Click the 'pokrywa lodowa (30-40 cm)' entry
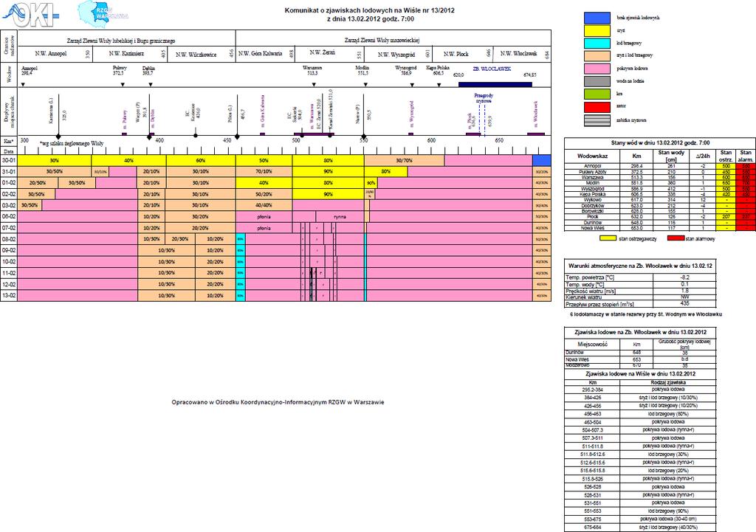Viewport: 756px width, 532px height. tap(667, 519)
